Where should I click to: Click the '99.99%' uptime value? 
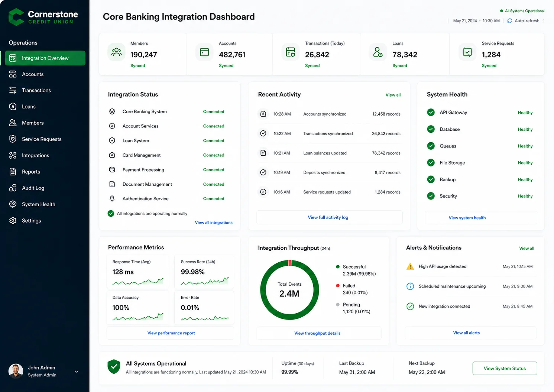point(289,372)
